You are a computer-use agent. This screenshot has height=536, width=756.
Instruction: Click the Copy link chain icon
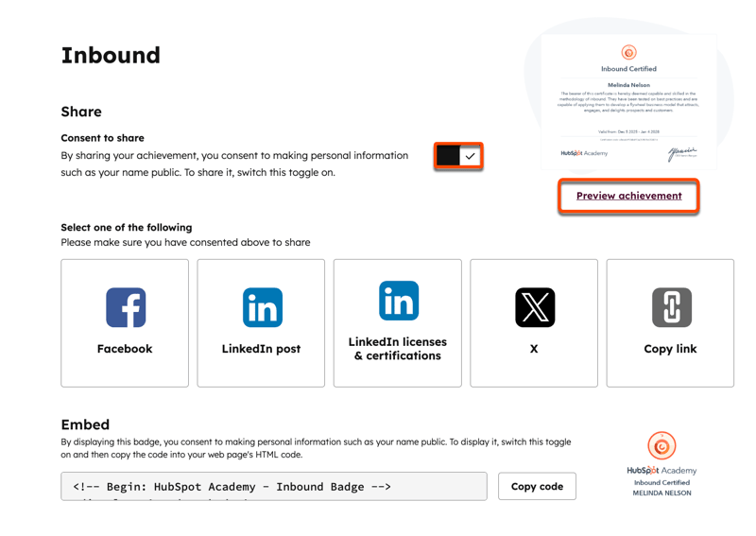671,307
